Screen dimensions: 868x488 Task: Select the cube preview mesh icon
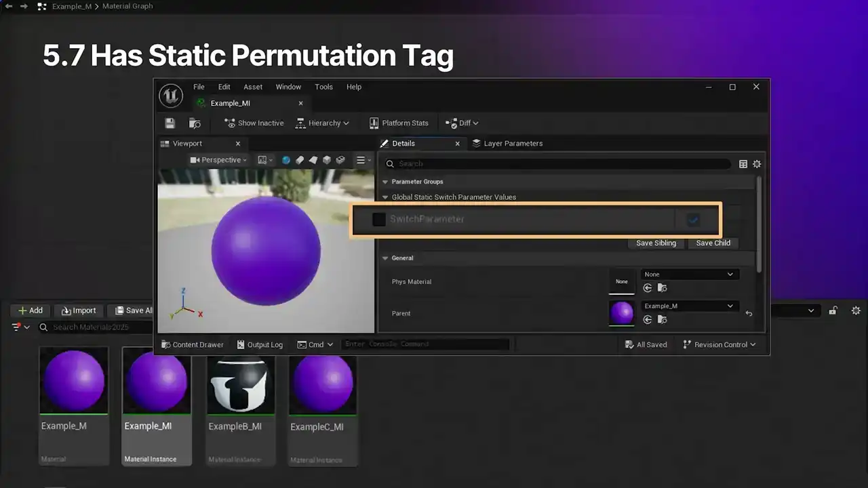pos(326,160)
